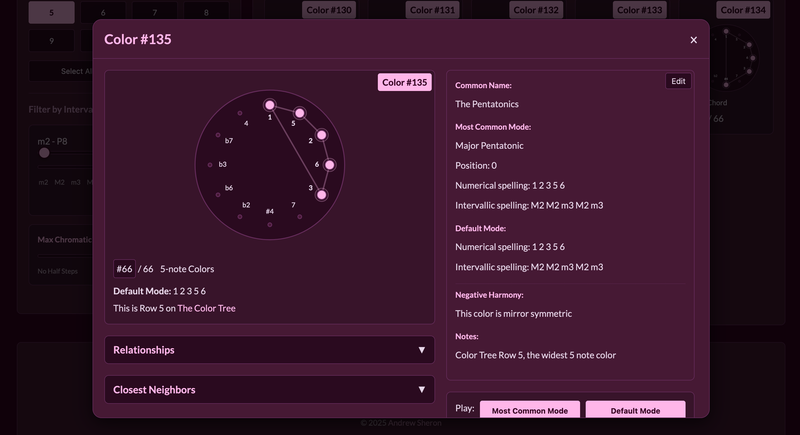800x435 pixels.
Task: Play the Default Mode
Action: pos(635,410)
